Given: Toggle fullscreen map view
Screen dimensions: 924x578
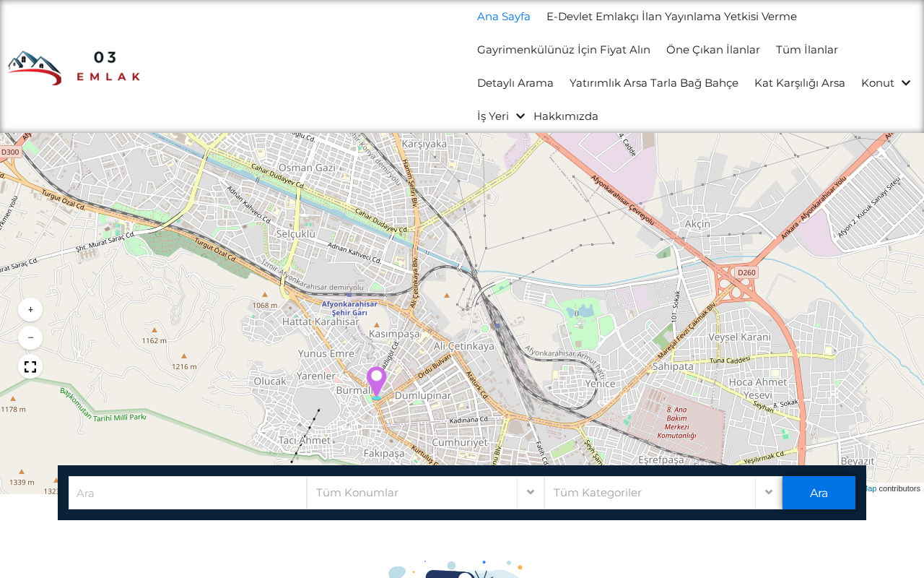Looking at the screenshot, I should [30, 366].
